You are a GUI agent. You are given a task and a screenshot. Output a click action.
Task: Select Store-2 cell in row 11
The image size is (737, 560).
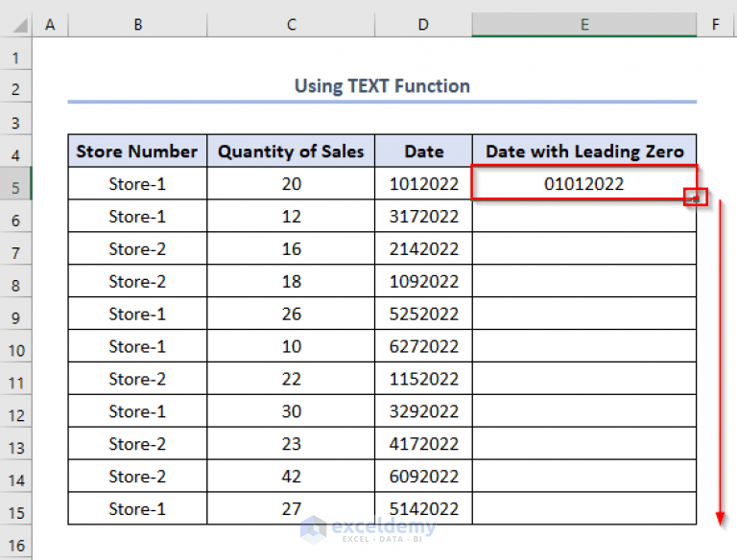pyautogui.click(x=137, y=379)
